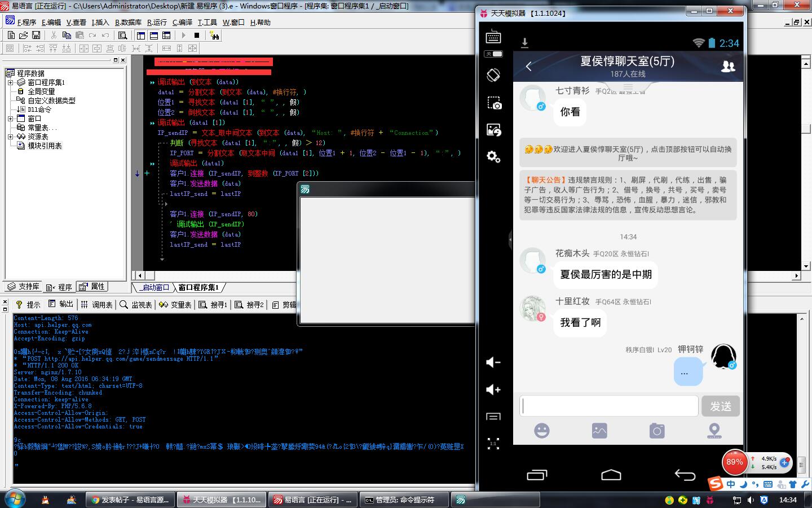Open the C.编译 menu
812x508 pixels.
182,23
